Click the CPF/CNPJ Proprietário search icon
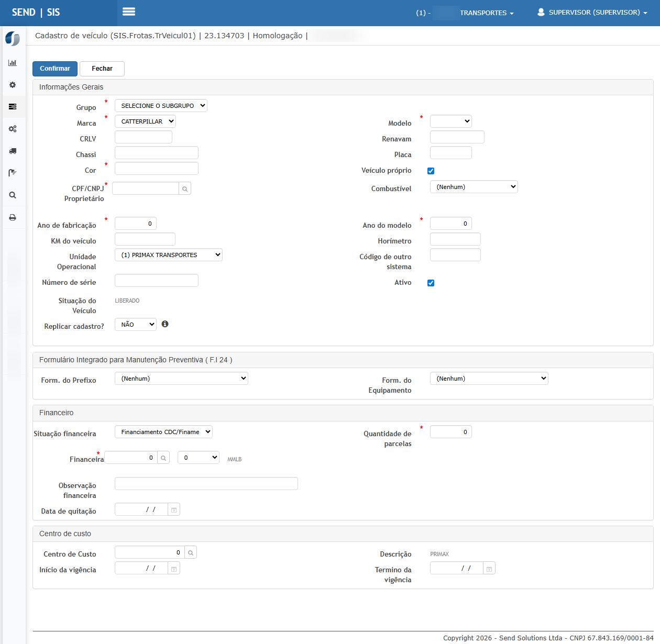This screenshot has width=660, height=644. pyautogui.click(x=185, y=188)
